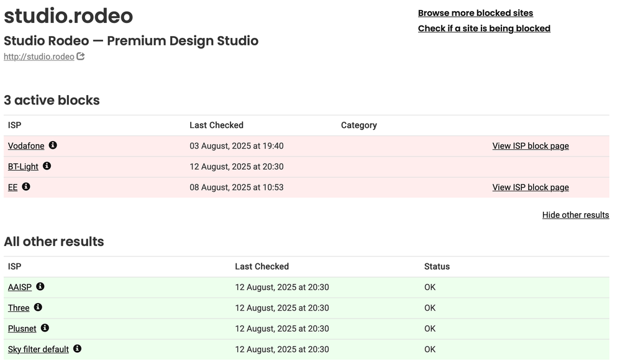View ISP block page for Vodafone
This screenshot has height=364, width=620.
(x=530, y=146)
